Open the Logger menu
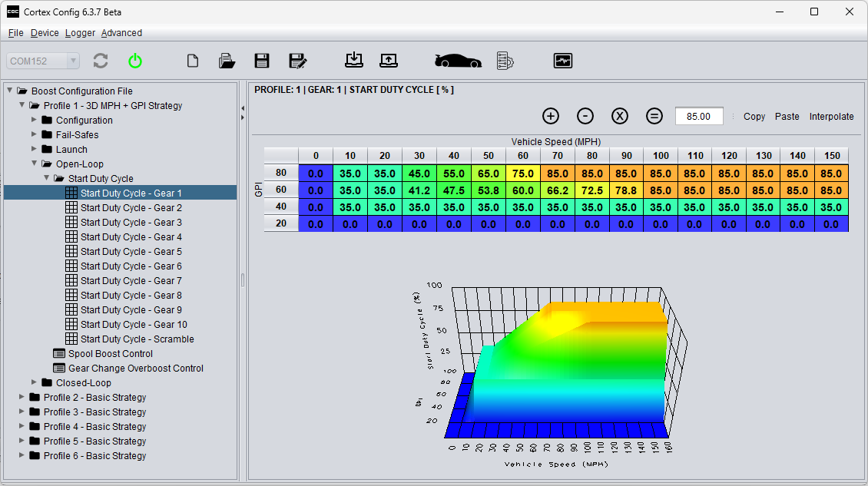Viewport: 868px width, 486px height. [x=79, y=33]
